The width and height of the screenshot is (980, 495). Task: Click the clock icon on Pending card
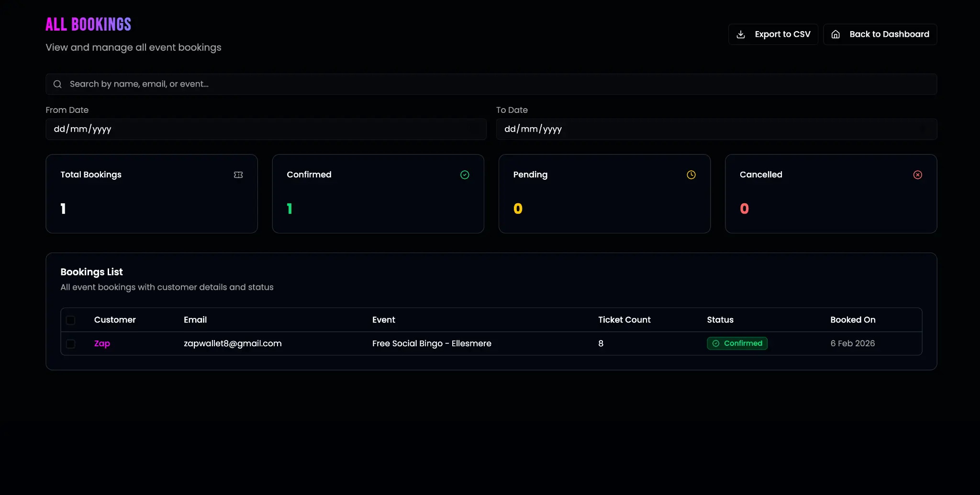coord(691,175)
